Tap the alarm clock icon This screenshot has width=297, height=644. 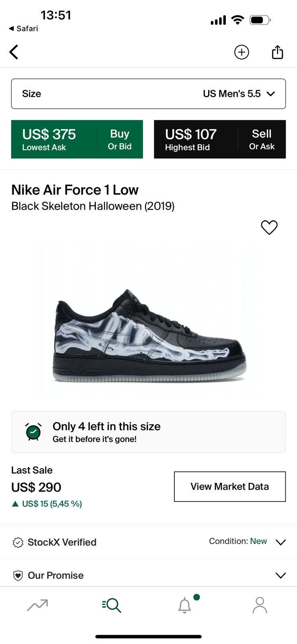coord(33,432)
